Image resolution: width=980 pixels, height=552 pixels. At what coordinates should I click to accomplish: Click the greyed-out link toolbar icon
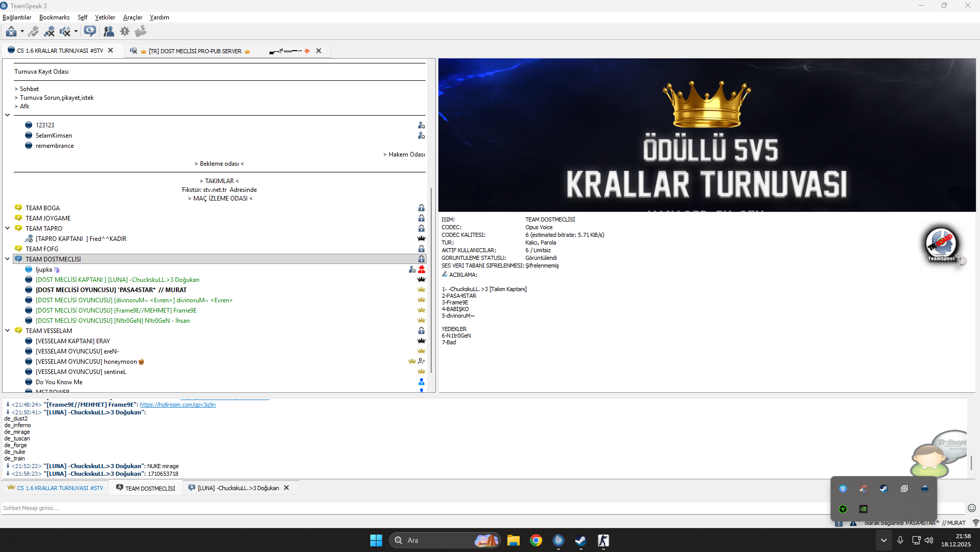(x=34, y=32)
